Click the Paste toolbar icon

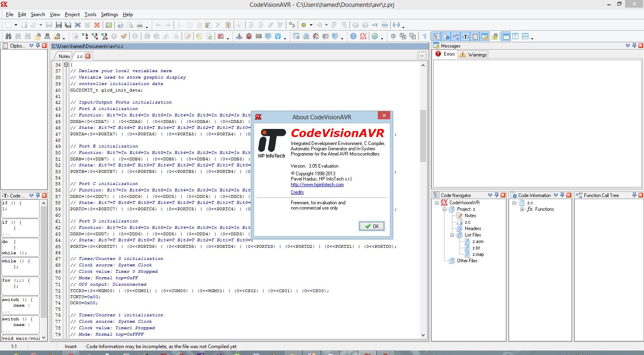coord(208,25)
